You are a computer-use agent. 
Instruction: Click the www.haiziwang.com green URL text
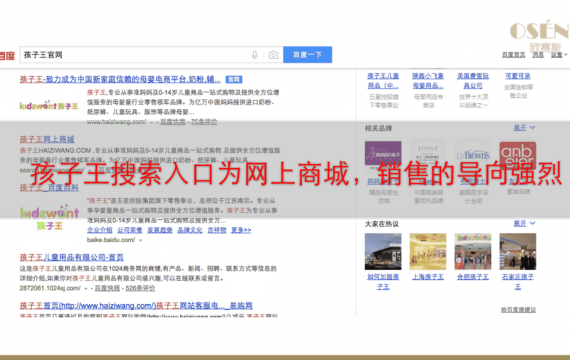click(116, 122)
